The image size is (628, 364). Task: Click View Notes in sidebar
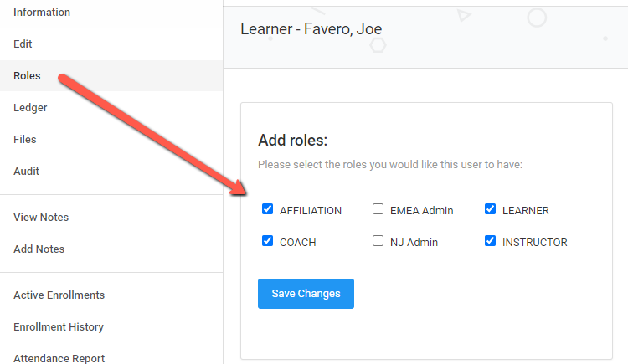coord(41,218)
